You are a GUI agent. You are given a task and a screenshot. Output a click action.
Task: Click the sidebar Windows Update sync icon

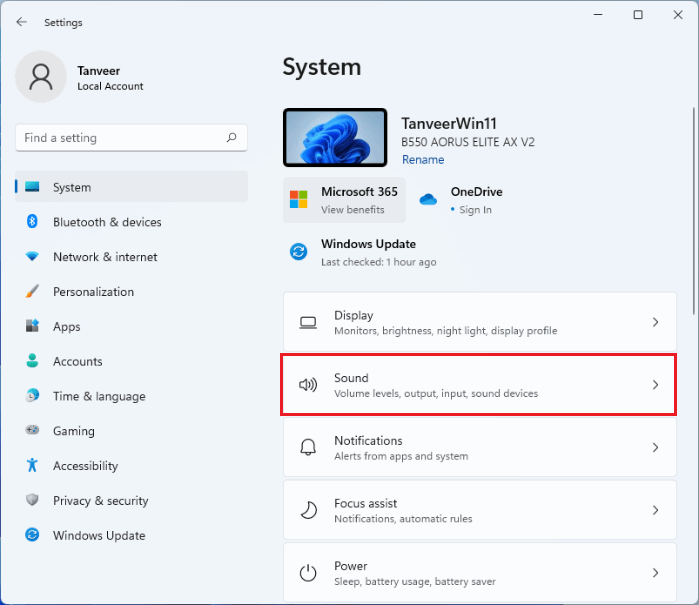[32, 535]
